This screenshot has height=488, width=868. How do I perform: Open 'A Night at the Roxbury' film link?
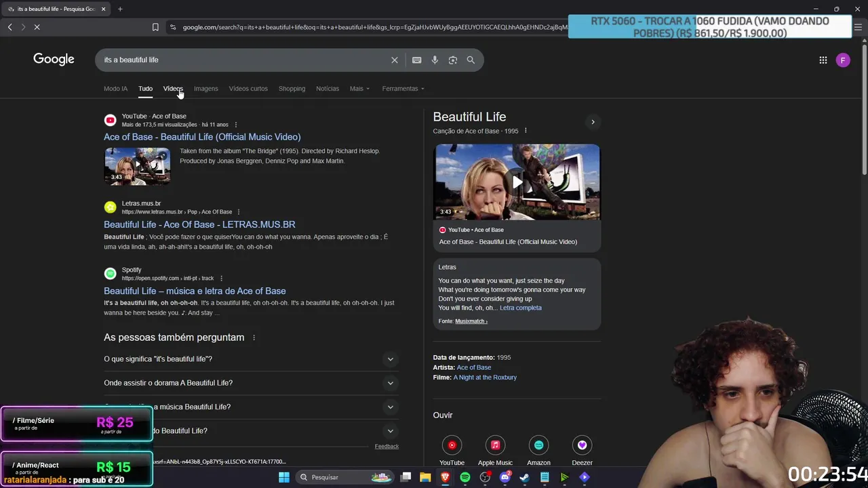pyautogui.click(x=485, y=378)
